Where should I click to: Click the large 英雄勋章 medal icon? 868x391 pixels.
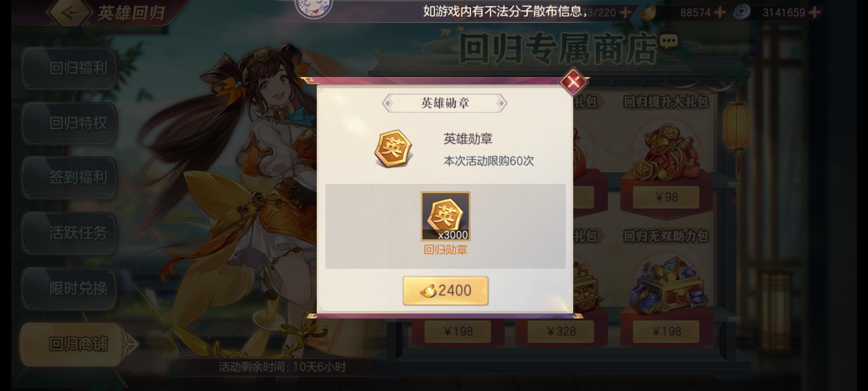pos(393,149)
